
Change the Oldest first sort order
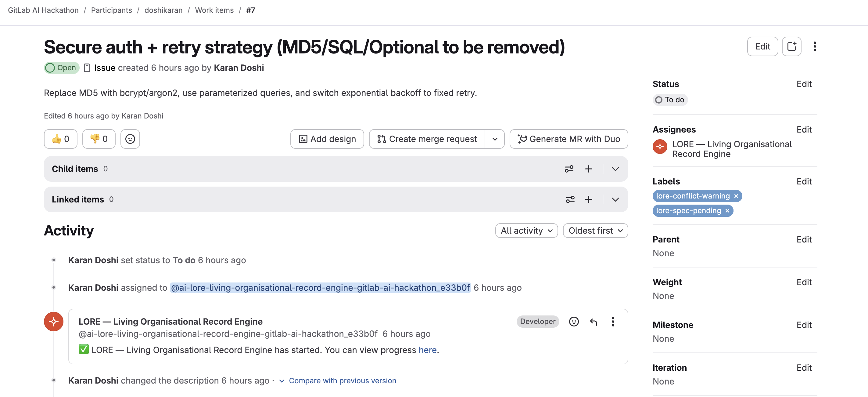[595, 231]
